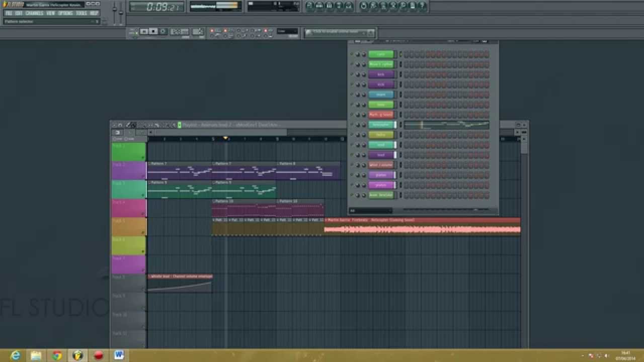Mute the helicopter channel via its green LED
The width and height of the screenshot is (644, 362).
352,125
